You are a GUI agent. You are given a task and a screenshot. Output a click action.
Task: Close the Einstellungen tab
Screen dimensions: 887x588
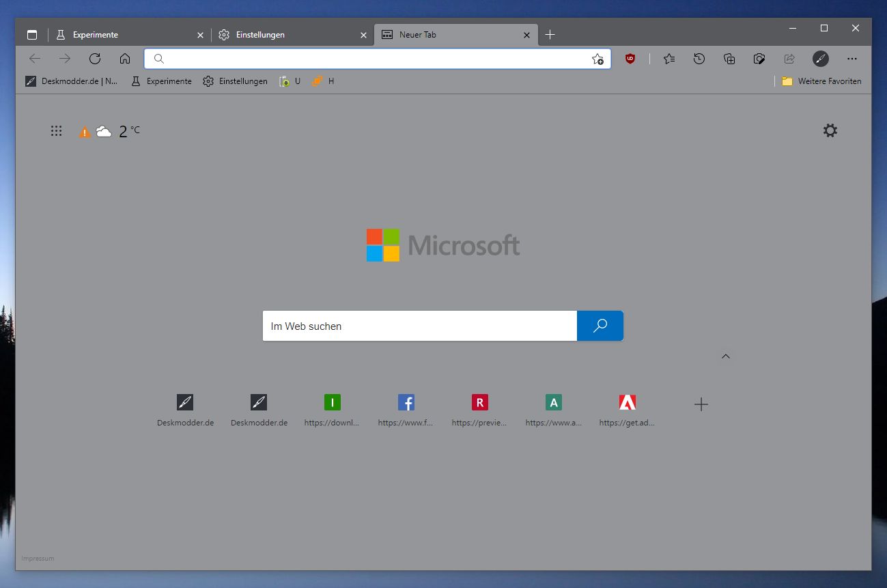pos(363,35)
